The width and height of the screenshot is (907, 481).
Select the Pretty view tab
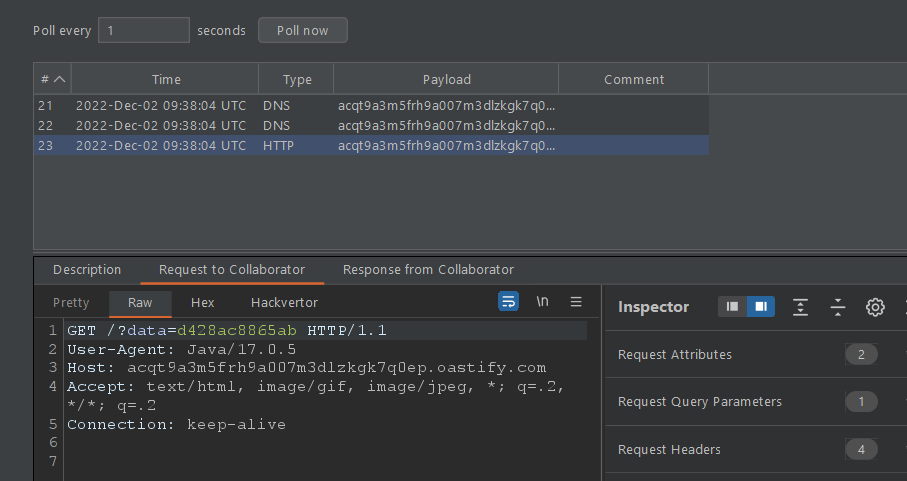coord(71,302)
